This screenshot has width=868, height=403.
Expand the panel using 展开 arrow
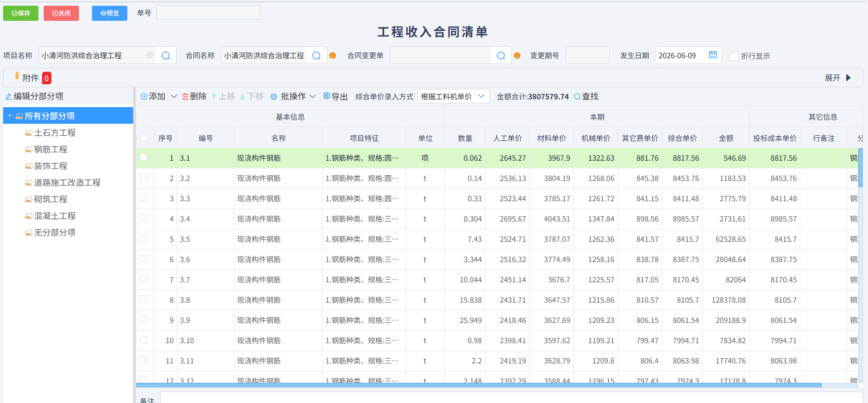(x=849, y=78)
